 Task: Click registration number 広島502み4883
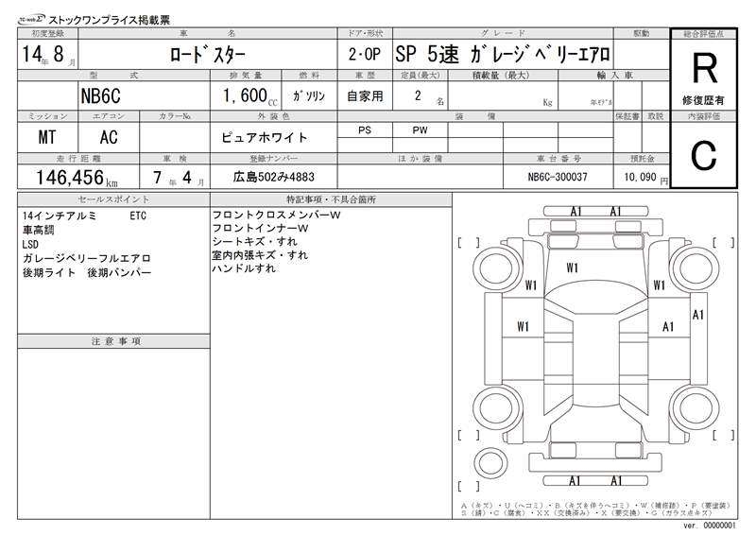click(274, 177)
